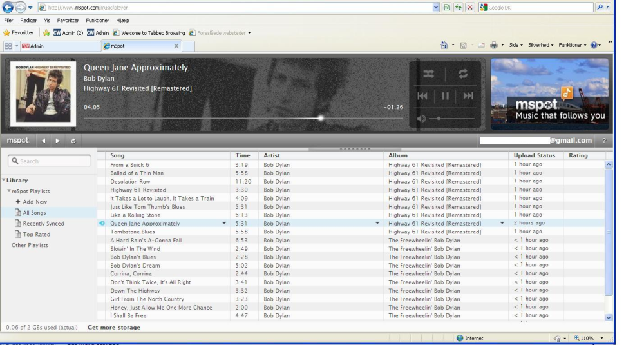644x345 pixels.
Task: Click the Get more storage link
Action: [113, 328]
